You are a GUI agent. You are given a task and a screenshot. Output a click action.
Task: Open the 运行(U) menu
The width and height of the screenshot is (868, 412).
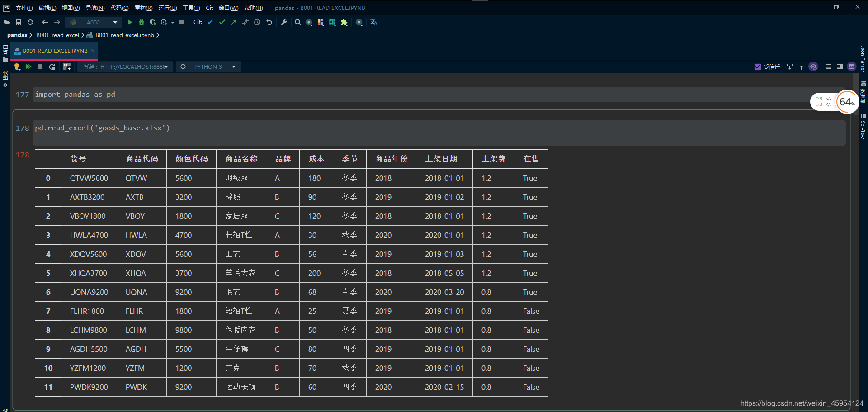point(168,8)
